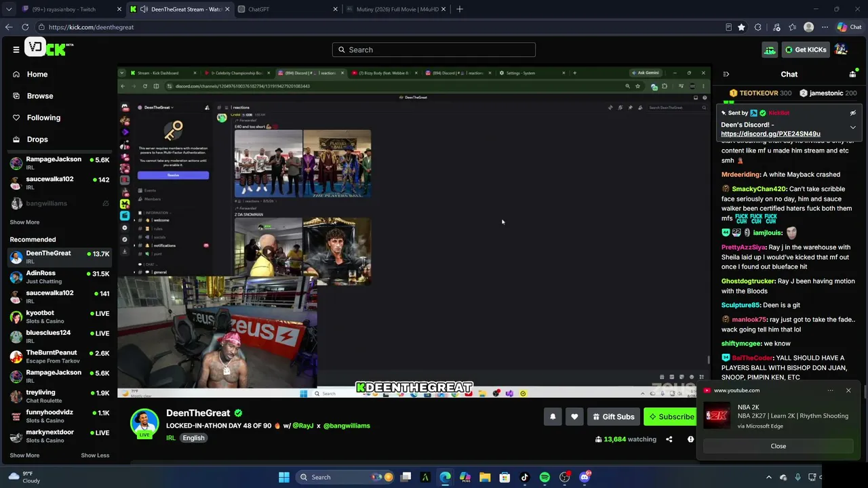The width and height of the screenshot is (868, 488).
Task: Open treyliving channel in sidebar
Action: [59, 396]
